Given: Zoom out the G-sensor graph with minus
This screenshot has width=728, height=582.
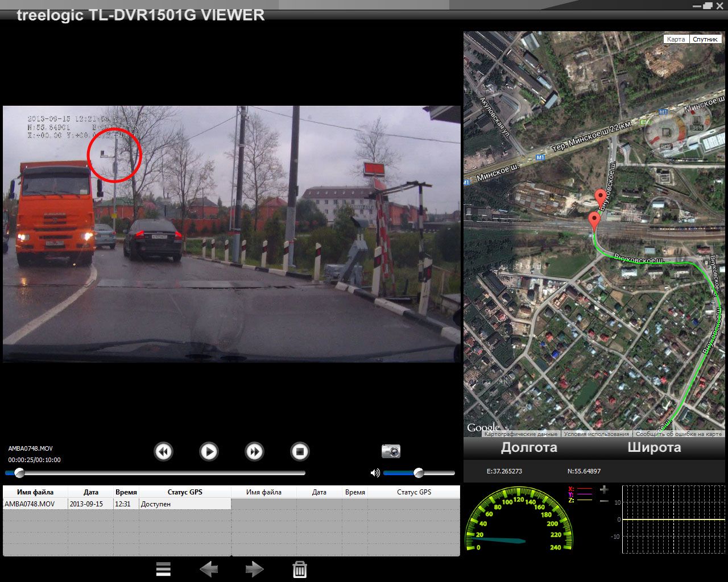Looking at the screenshot, I should [x=604, y=501].
